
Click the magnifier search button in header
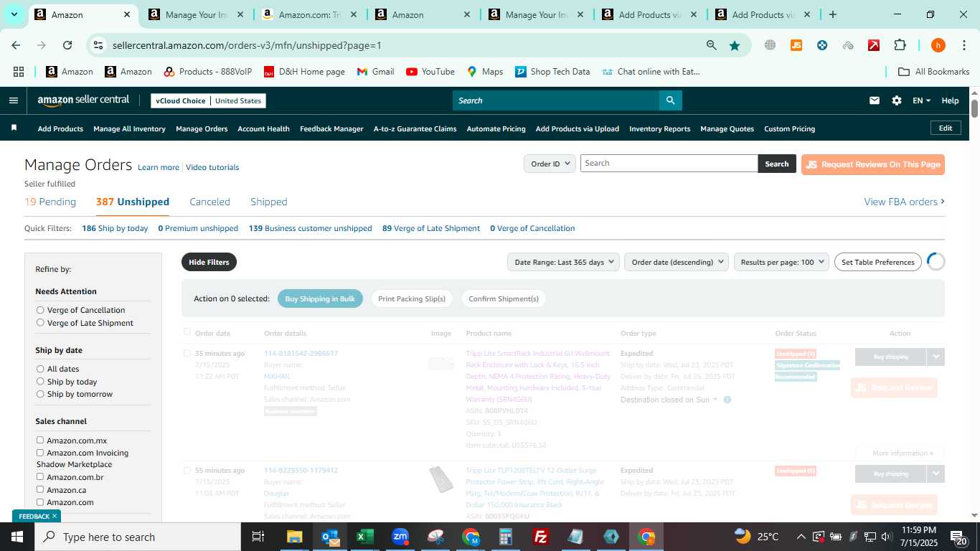670,100
